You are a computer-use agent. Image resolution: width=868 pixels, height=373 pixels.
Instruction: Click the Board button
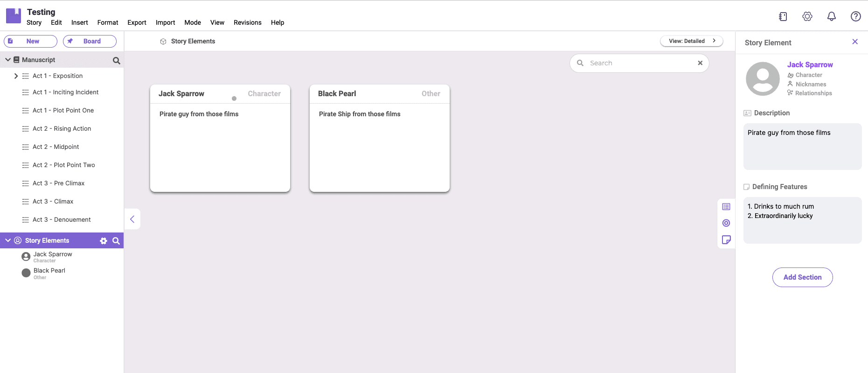[90, 41]
